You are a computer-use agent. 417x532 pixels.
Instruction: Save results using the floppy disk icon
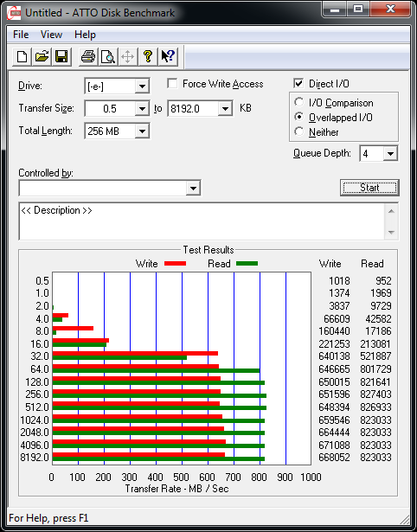[x=61, y=57]
